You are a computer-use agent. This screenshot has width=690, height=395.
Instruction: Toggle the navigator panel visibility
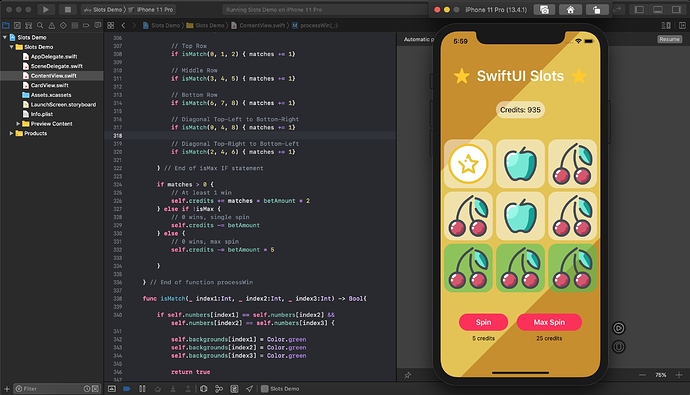tap(639, 9)
